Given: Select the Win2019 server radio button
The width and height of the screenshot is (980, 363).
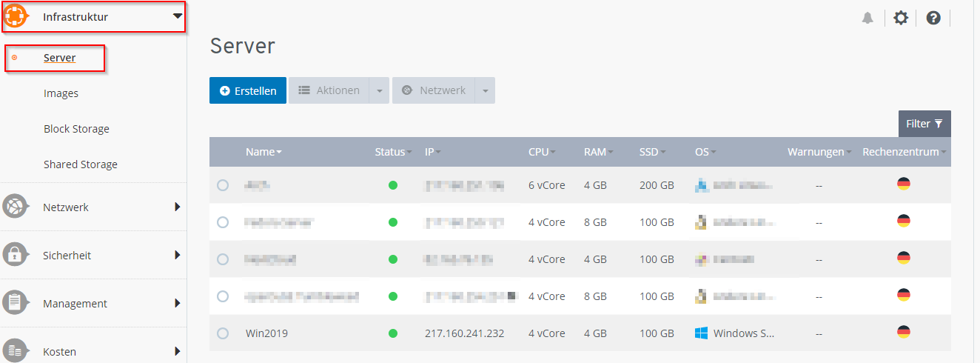Looking at the screenshot, I should coord(223,333).
